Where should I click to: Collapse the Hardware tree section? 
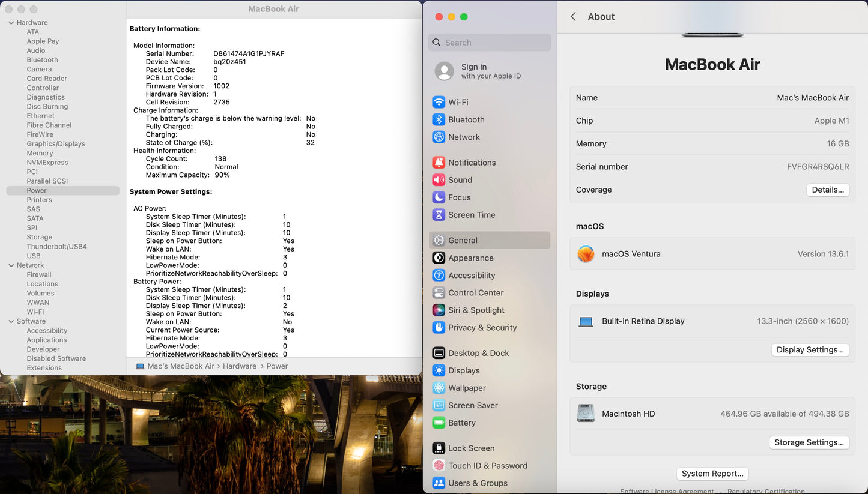pyautogui.click(x=11, y=23)
